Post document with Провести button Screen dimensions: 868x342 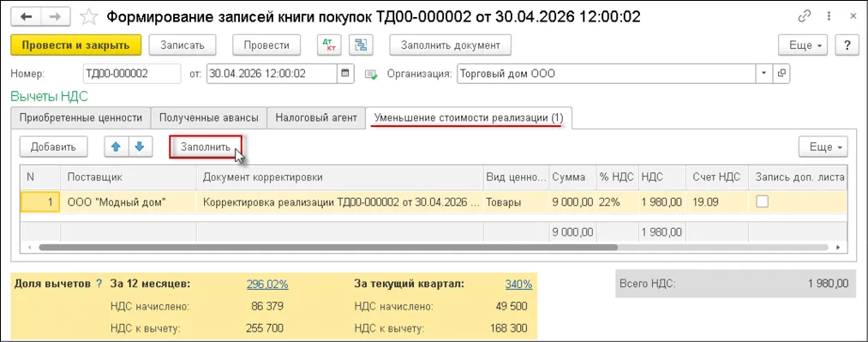[x=266, y=45]
